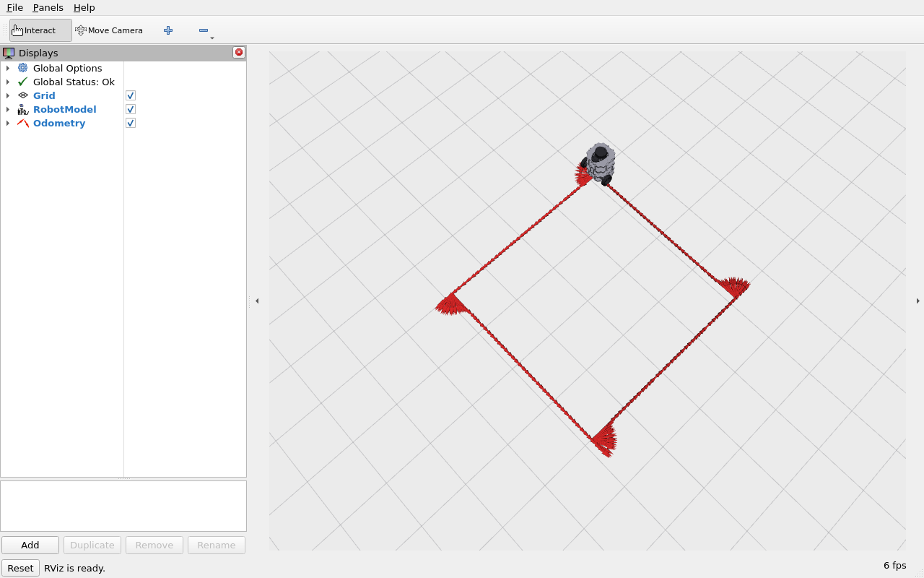Collapse the left dock with arrow handle

pos(257,301)
